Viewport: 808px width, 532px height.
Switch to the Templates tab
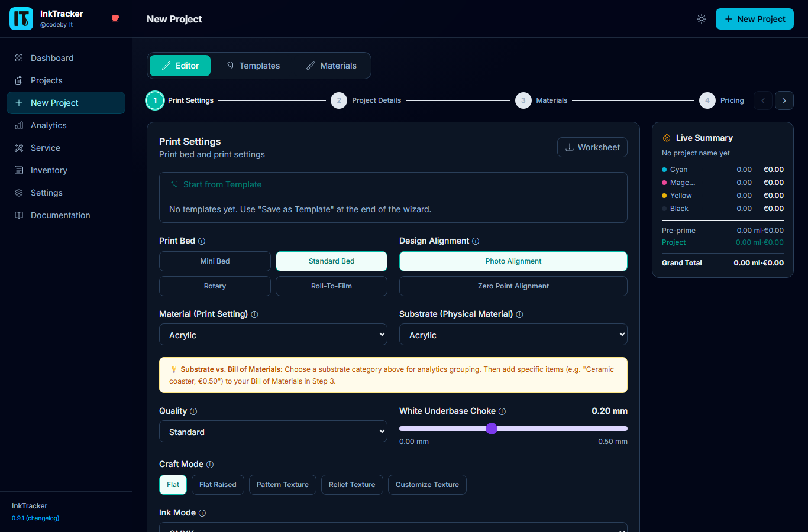pyautogui.click(x=253, y=66)
